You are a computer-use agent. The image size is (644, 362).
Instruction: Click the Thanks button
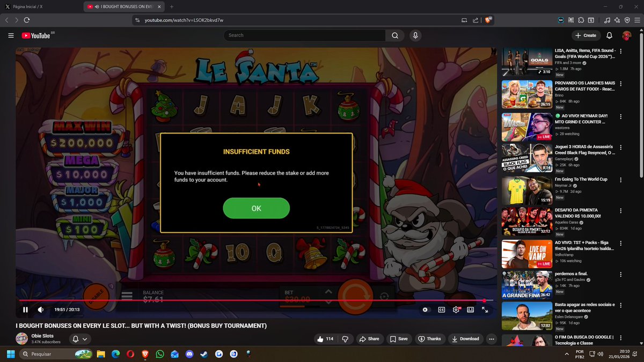(x=430, y=339)
